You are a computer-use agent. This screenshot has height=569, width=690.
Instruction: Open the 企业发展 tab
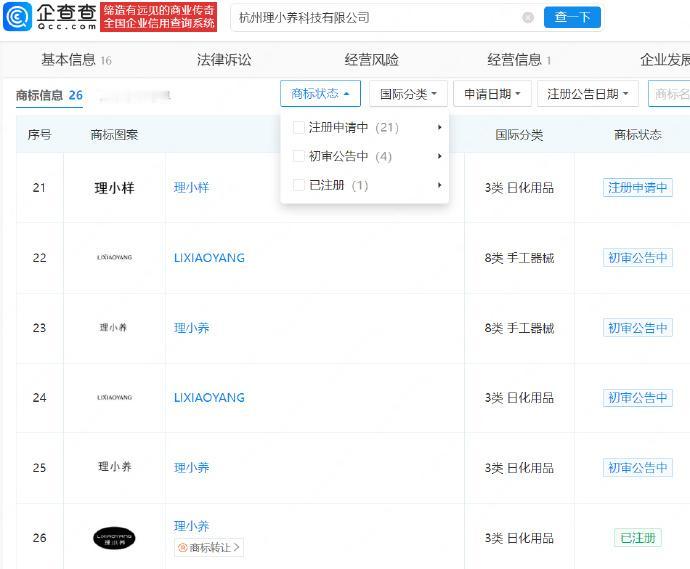pyautogui.click(x=664, y=60)
